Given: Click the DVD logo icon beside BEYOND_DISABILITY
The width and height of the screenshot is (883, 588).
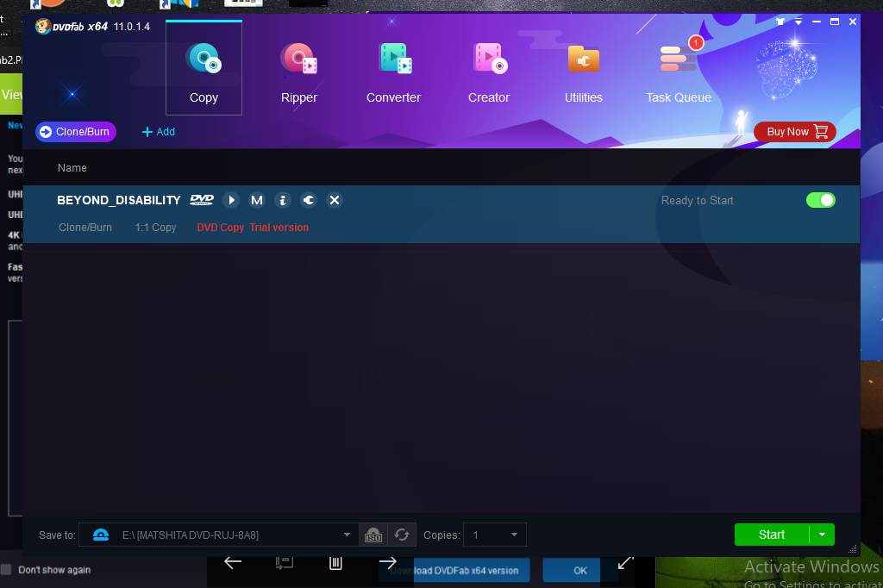Looking at the screenshot, I should pos(202,200).
